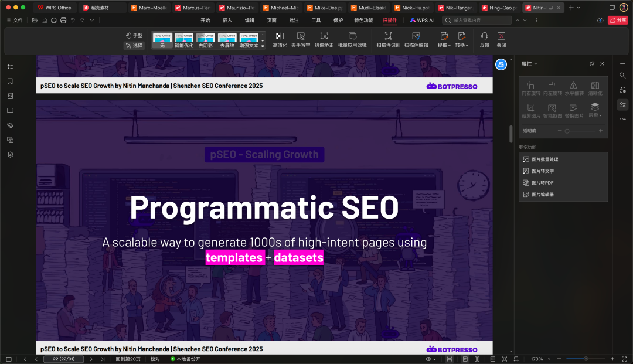Apply the 去屏纹 filter preset
The width and height of the screenshot is (633, 364).
tap(227, 41)
